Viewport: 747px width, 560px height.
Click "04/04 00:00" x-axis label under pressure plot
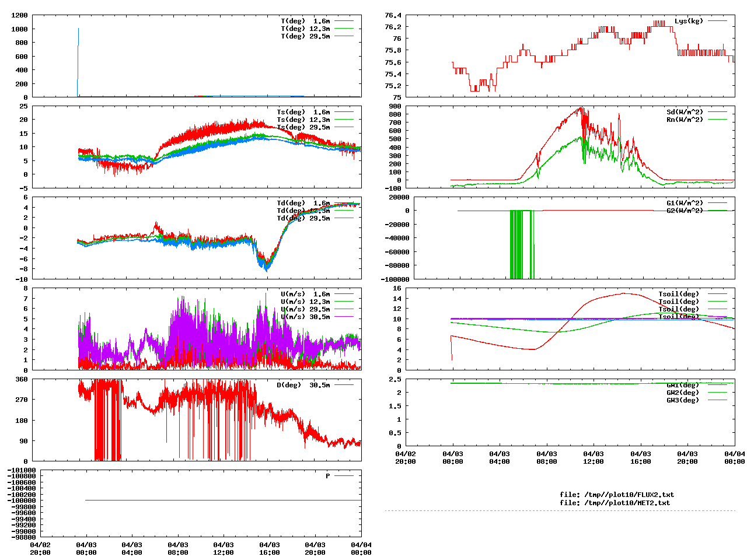[361, 548]
